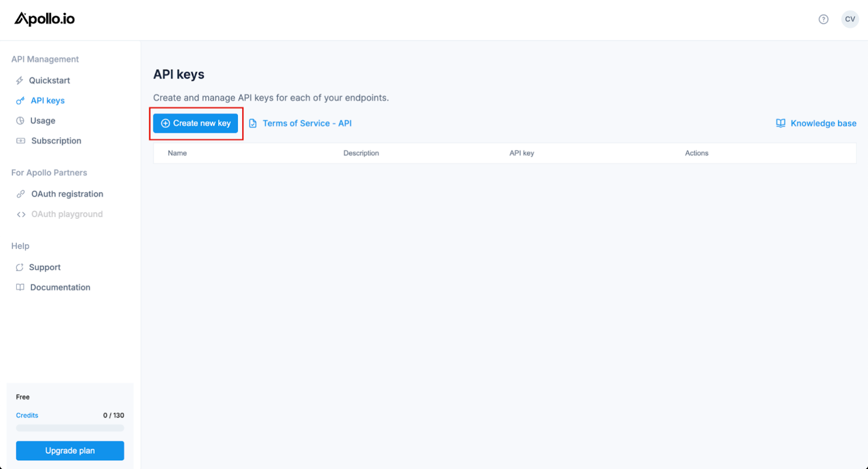The image size is (868, 469).
Task: Click the Quickstart lightning bolt icon
Action: coord(20,81)
